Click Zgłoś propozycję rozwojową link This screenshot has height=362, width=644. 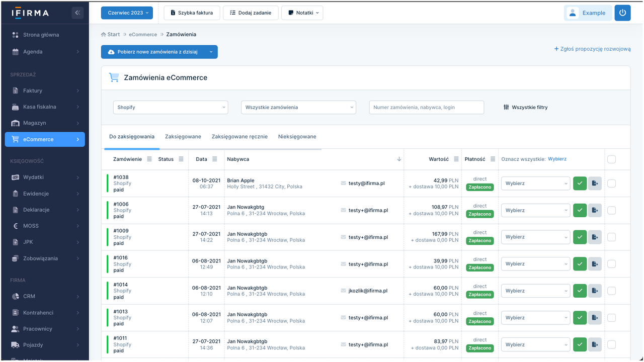click(x=592, y=49)
